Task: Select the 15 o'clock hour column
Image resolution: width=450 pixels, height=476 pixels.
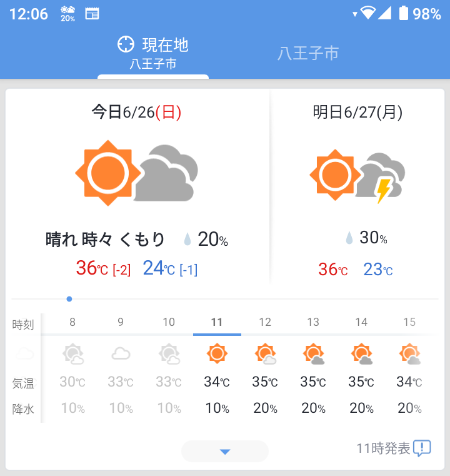Action: (x=409, y=322)
